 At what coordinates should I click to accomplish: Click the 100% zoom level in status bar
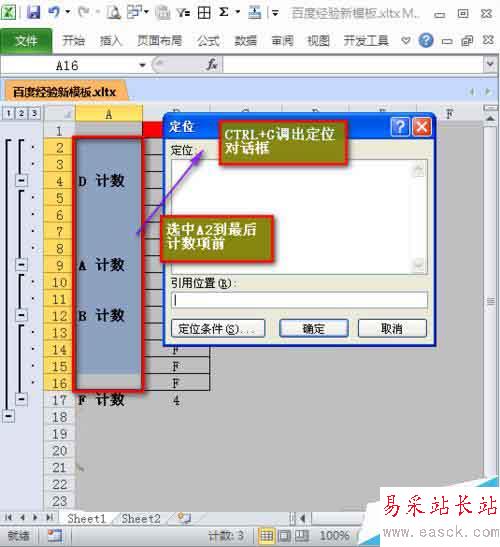334,535
